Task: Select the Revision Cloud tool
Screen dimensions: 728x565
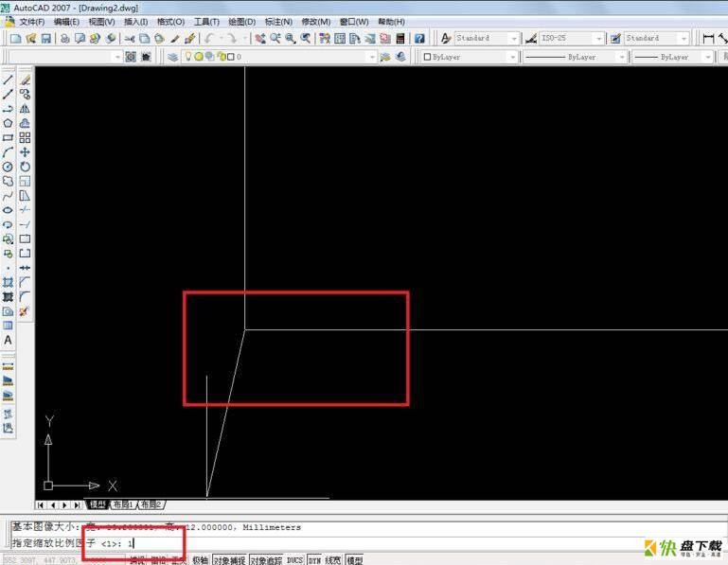Action: (8, 181)
